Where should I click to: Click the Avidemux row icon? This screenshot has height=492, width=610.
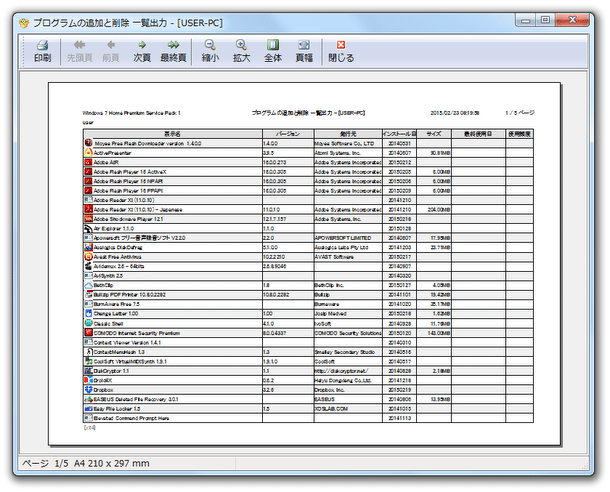pos(88,266)
